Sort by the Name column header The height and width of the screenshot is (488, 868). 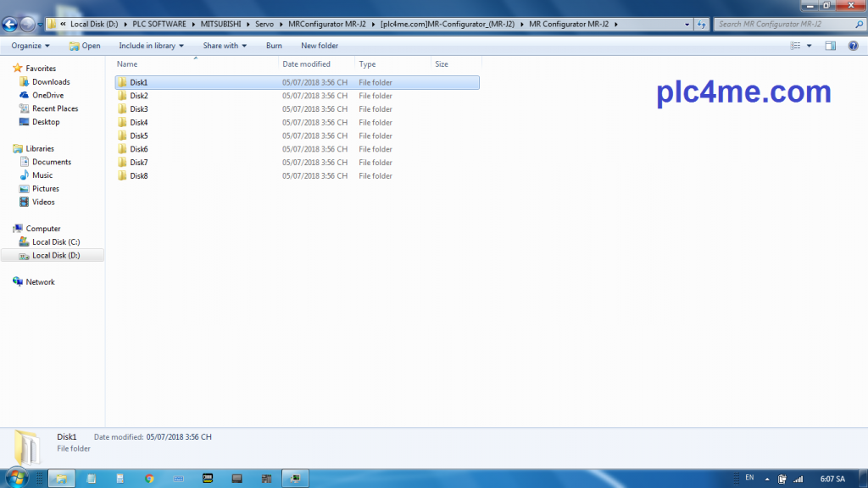click(x=127, y=64)
